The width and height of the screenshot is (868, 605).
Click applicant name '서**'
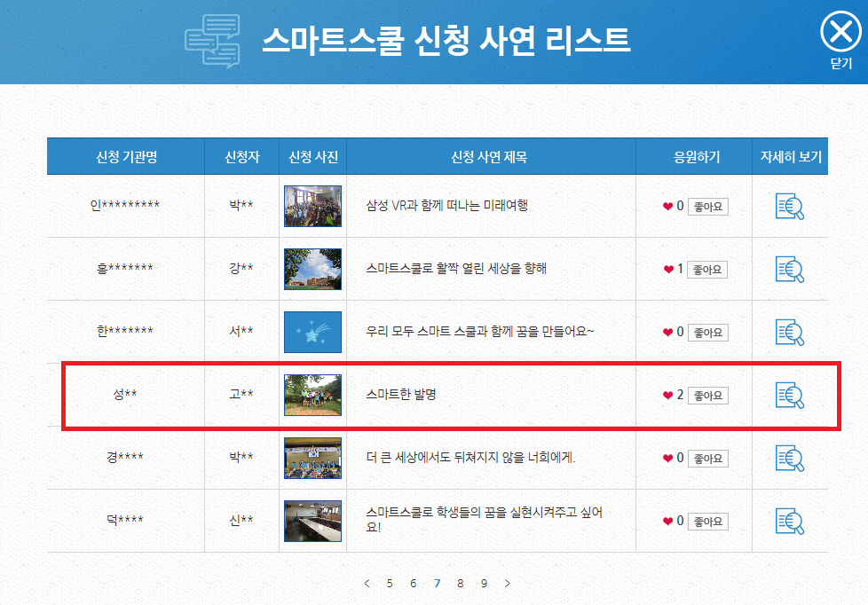coord(241,332)
